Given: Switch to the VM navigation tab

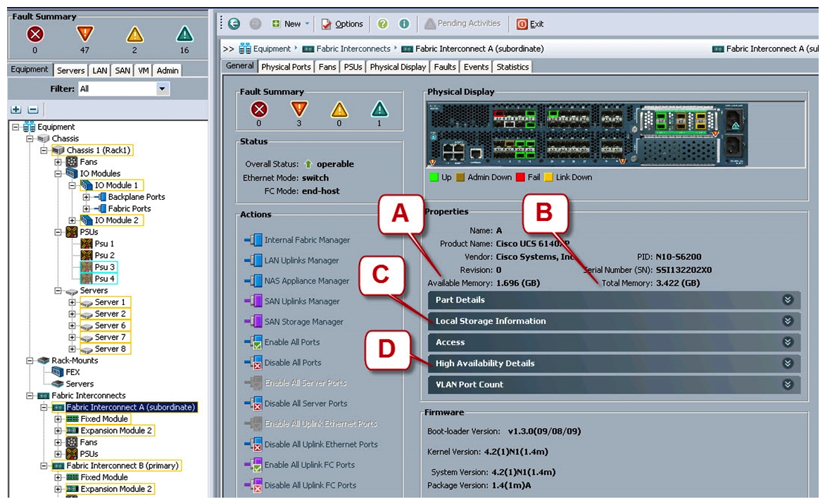Looking at the screenshot, I should (x=143, y=70).
